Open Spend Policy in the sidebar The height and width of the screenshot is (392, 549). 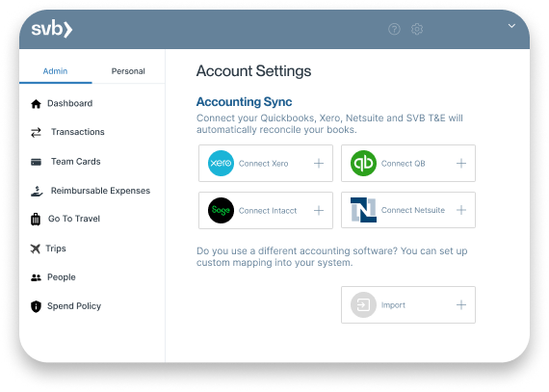[74, 306]
